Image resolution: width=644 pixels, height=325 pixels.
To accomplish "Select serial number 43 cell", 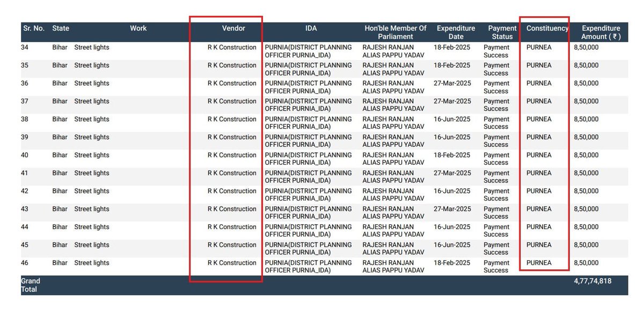I will [25, 209].
